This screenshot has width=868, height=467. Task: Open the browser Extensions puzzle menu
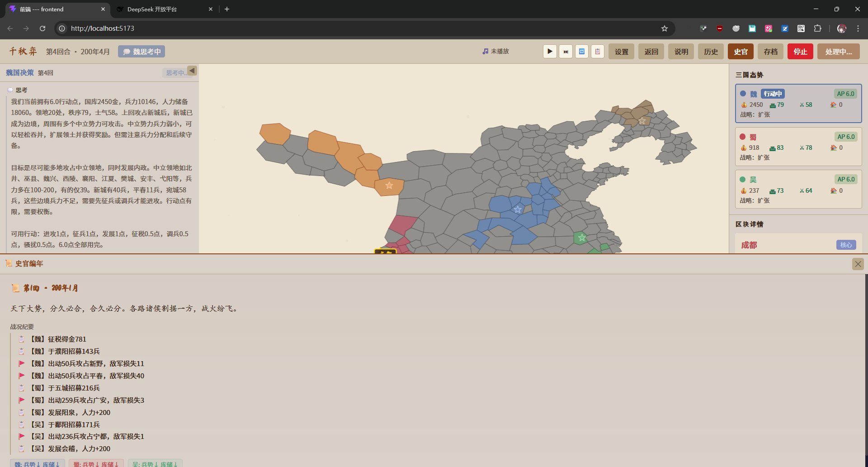(817, 29)
